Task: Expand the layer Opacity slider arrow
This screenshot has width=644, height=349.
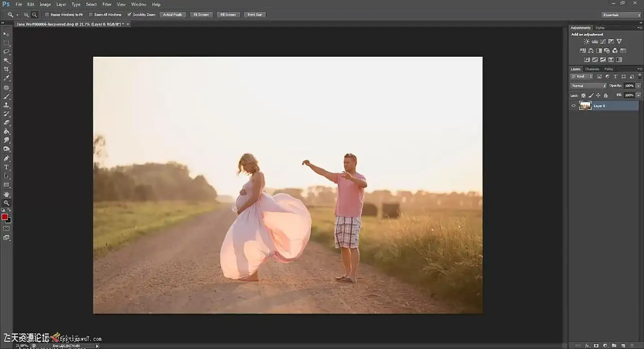Action: pos(638,86)
